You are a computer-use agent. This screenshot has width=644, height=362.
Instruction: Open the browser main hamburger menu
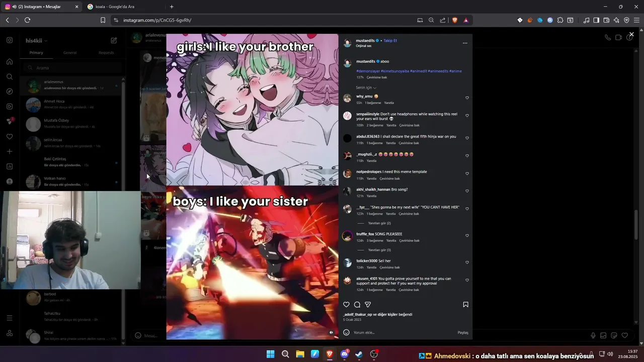tap(636, 20)
